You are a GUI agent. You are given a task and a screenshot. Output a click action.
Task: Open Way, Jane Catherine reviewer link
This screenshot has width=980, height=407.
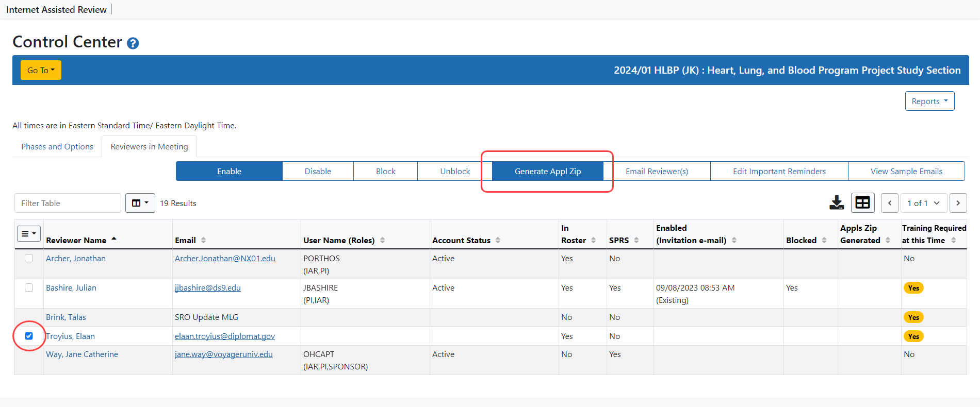coord(82,354)
